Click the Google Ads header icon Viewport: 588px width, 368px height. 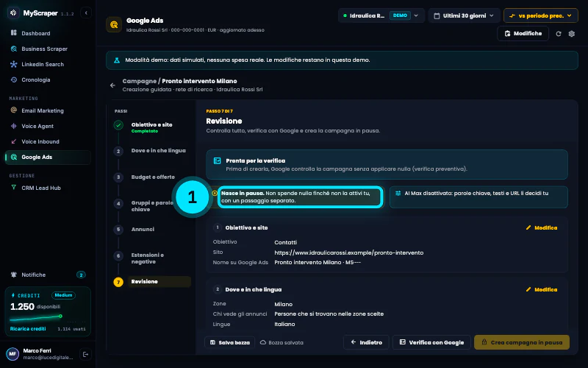click(114, 25)
